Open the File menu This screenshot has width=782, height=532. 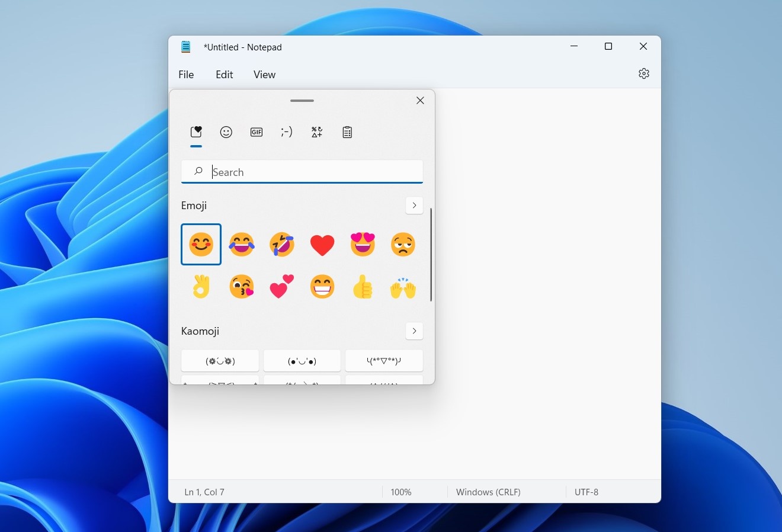point(186,75)
